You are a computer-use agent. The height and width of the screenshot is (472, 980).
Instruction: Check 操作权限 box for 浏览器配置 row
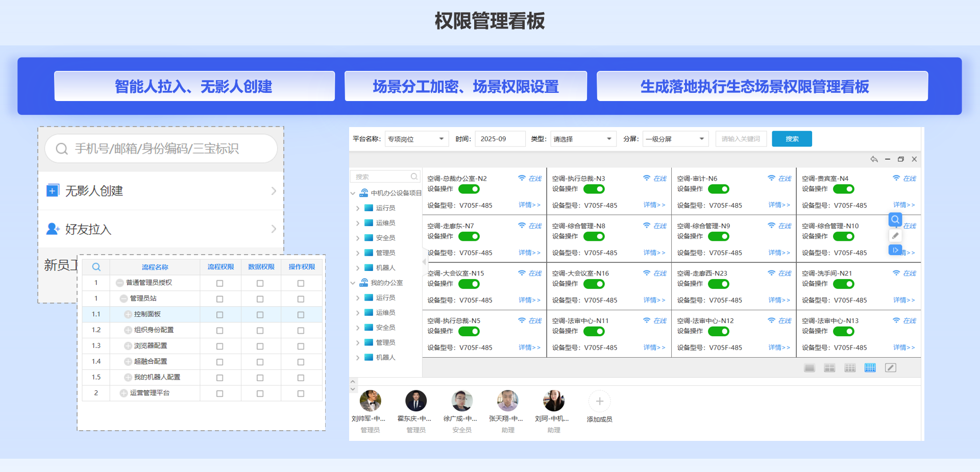tap(301, 346)
